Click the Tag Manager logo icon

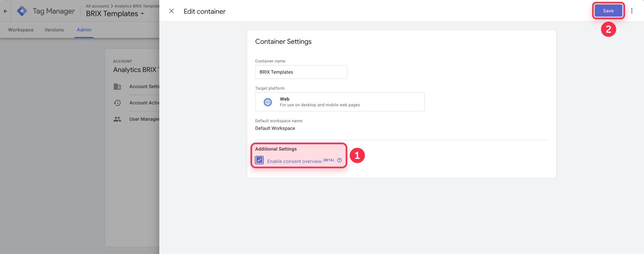click(x=22, y=11)
